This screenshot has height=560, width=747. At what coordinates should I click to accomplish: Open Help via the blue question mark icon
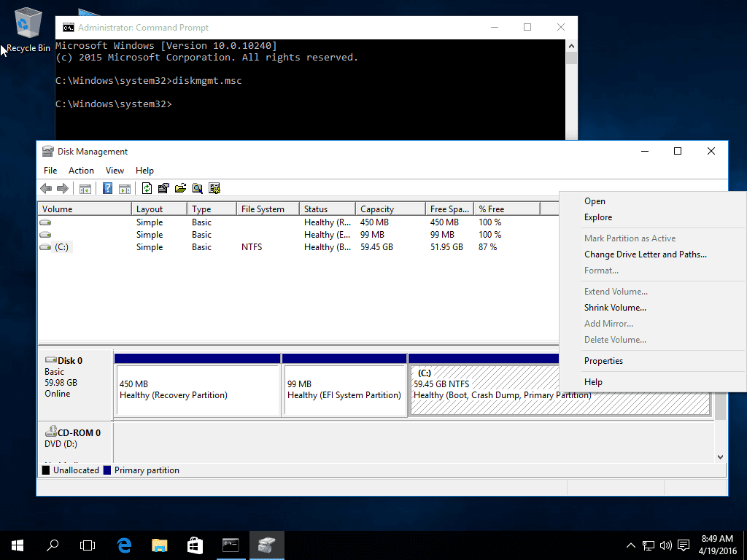(x=108, y=189)
